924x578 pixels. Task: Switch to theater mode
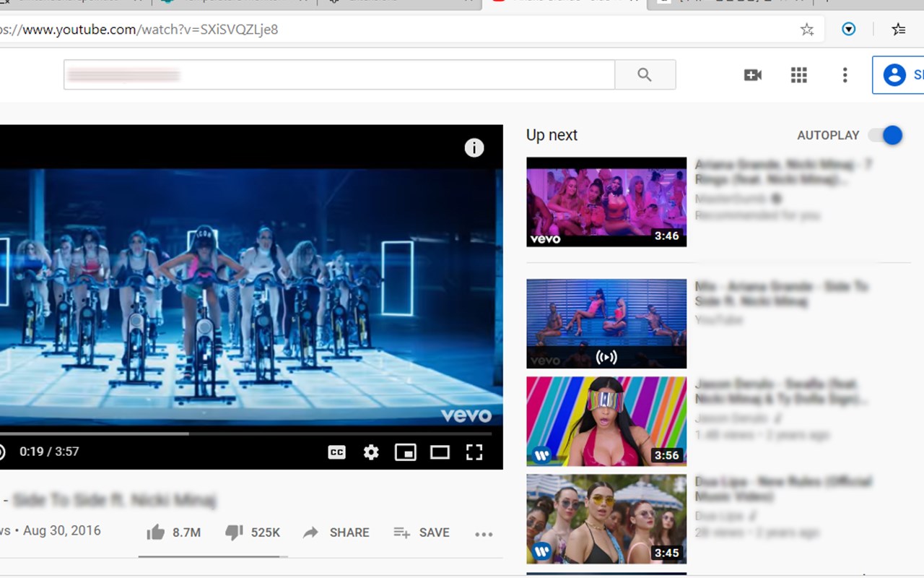[440, 452]
